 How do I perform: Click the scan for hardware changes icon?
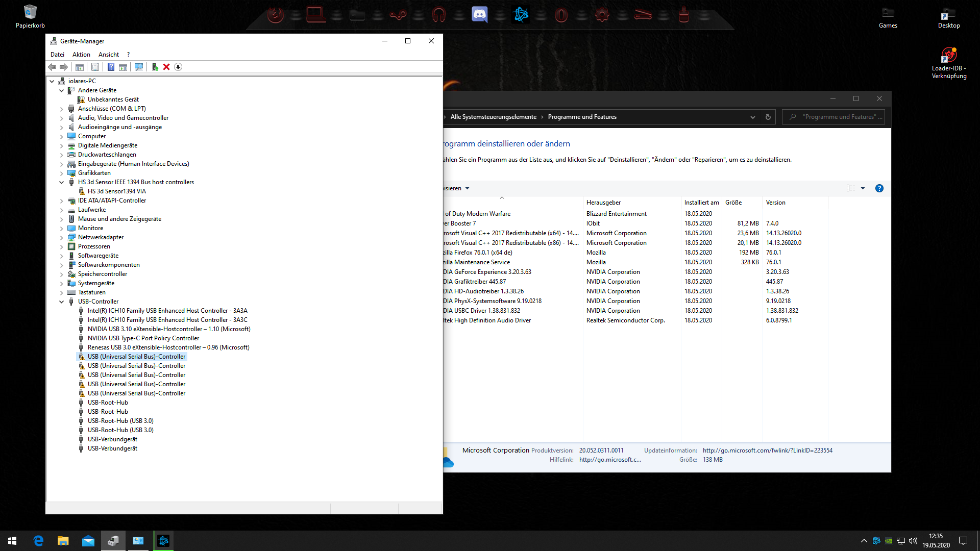(x=139, y=67)
